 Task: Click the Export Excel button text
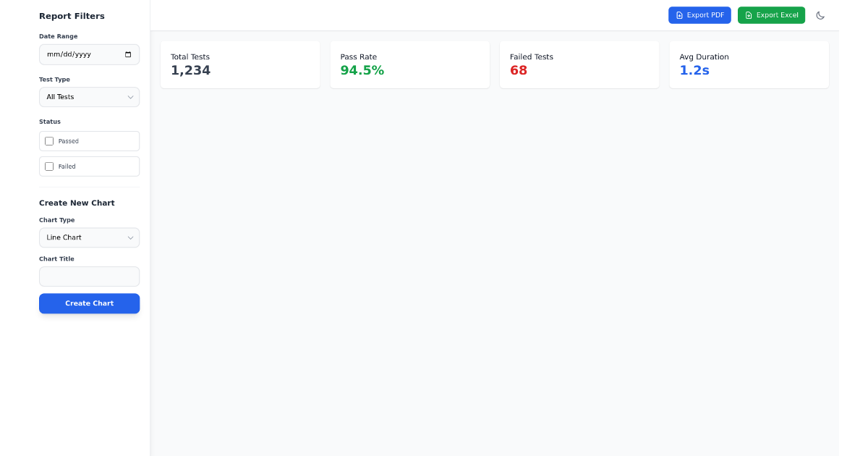777,15
